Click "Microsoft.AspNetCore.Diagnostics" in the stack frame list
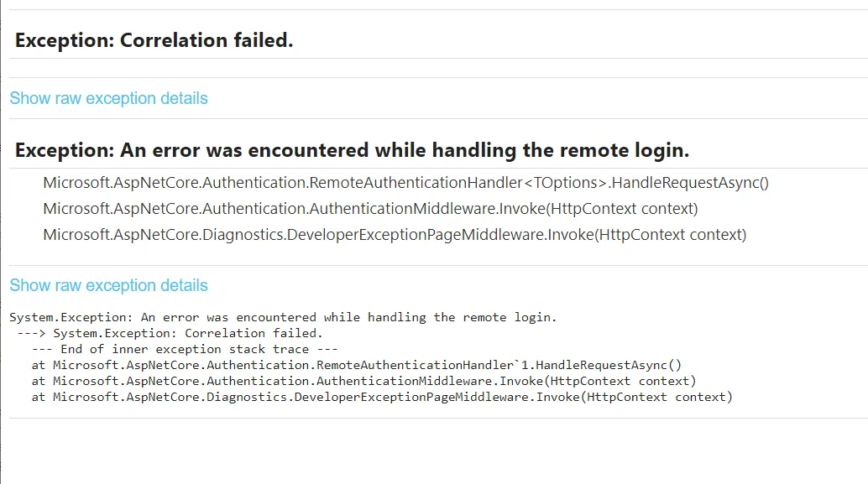This screenshot has height=484, width=868. [x=164, y=234]
